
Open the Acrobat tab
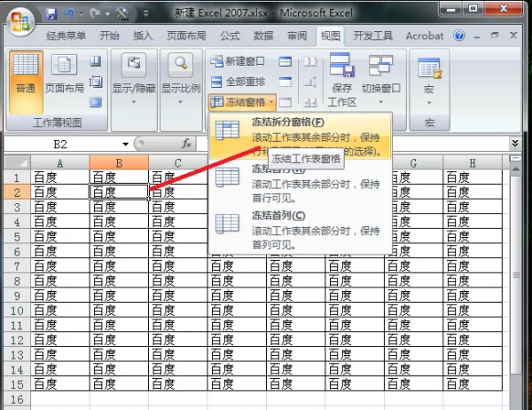click(x=425, y=35)
